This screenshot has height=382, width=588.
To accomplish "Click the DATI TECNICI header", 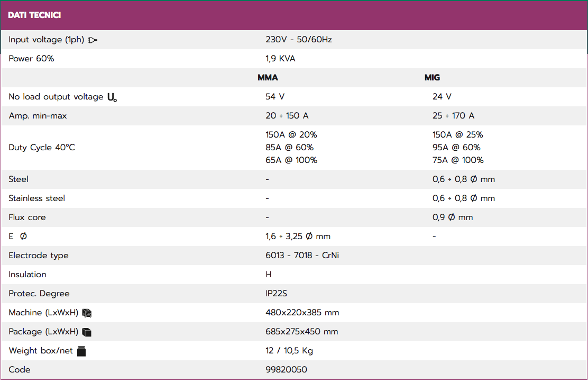I will pyautogui.click(x=34, y=15).
